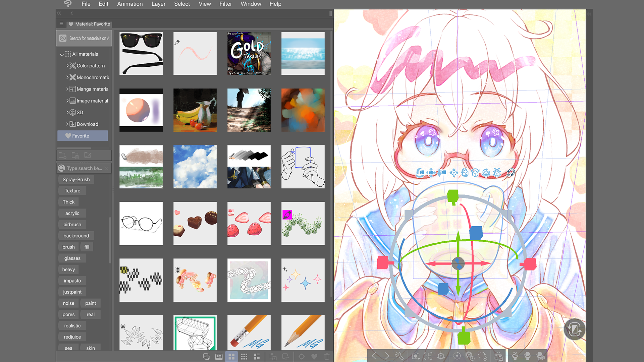Select the rotate 3D object icon in the manipulation bar

click(x=465, y=173)
